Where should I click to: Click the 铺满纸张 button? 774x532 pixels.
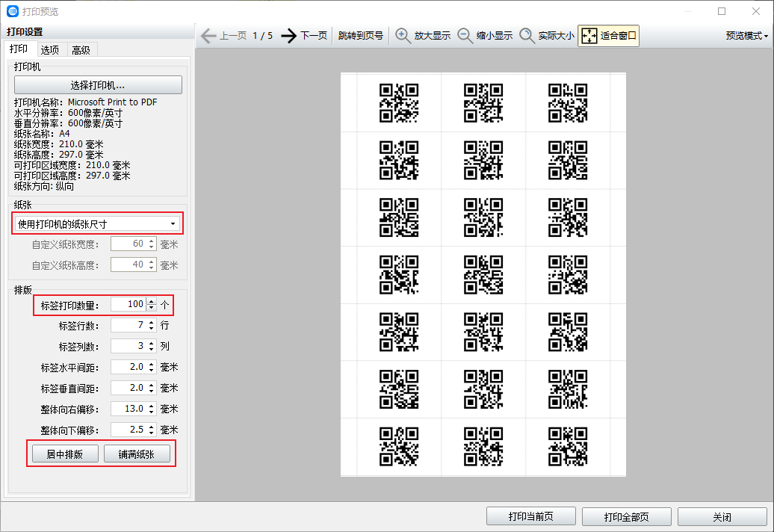point(137,454)
